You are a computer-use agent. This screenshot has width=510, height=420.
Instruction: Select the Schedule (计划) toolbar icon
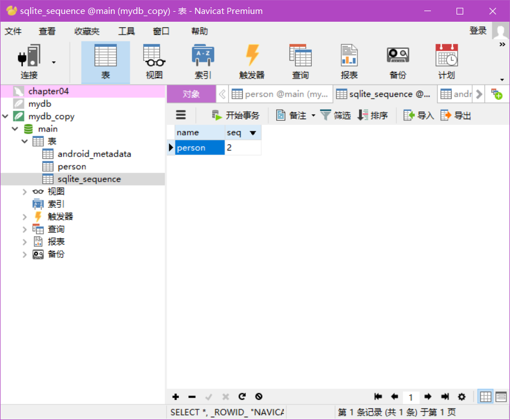[447, 62]
